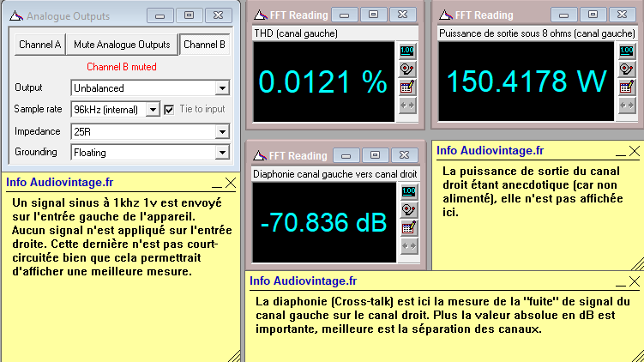Close the left Info Audiovintage.fr note about sinus signal
The image size is (644, 362).
coord(231,183)
